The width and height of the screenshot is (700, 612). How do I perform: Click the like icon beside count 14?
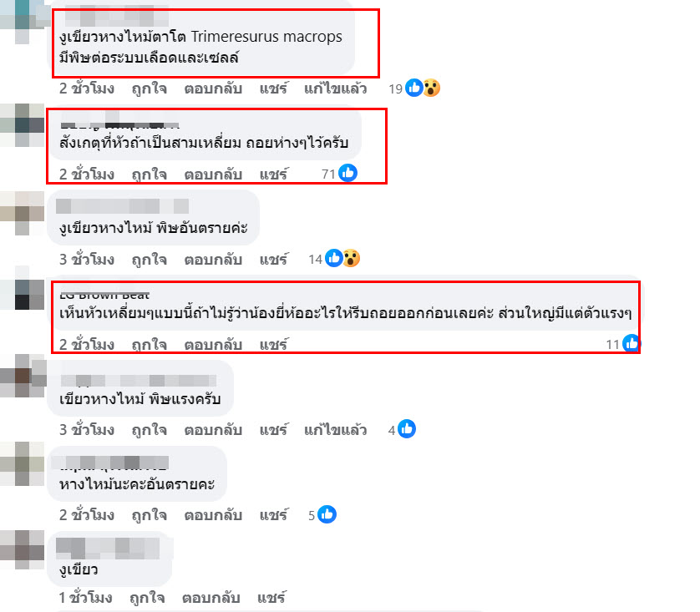pyautogui.click(x=334, y=258)
